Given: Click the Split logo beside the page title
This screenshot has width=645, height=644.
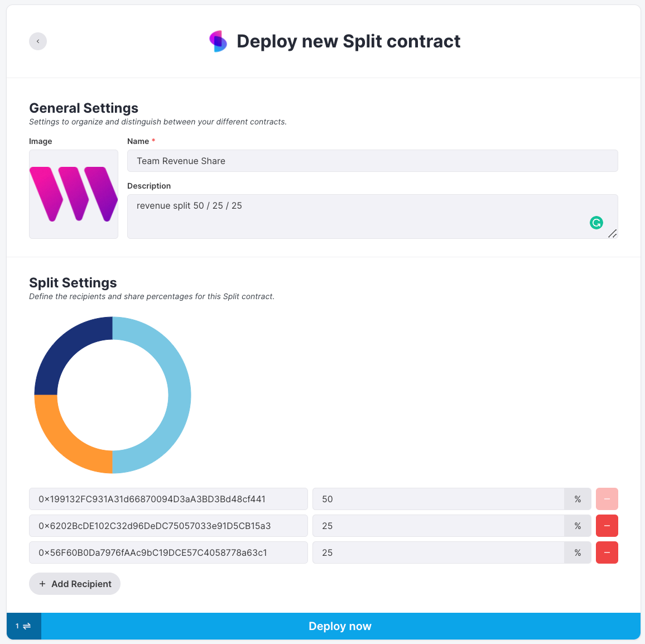Looking at the screenshot, I should tap(218, 41).
